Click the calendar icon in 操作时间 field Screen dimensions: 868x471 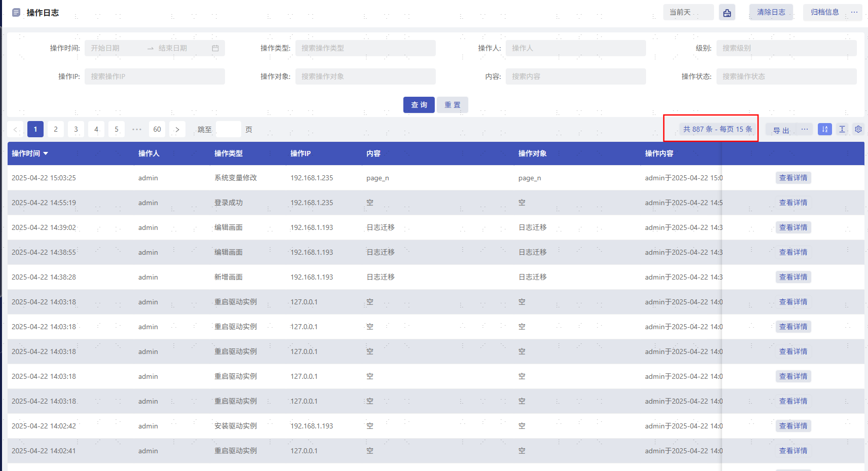coord(215,48)
